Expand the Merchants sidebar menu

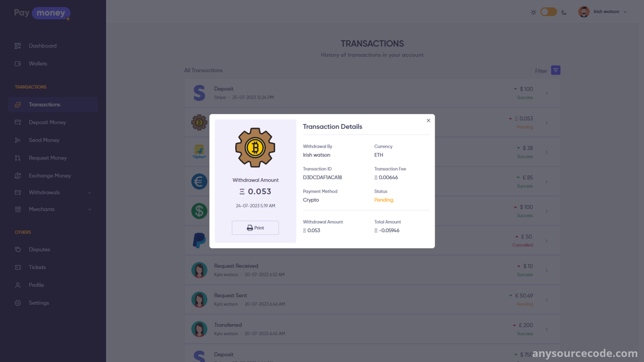coord(53,210)
